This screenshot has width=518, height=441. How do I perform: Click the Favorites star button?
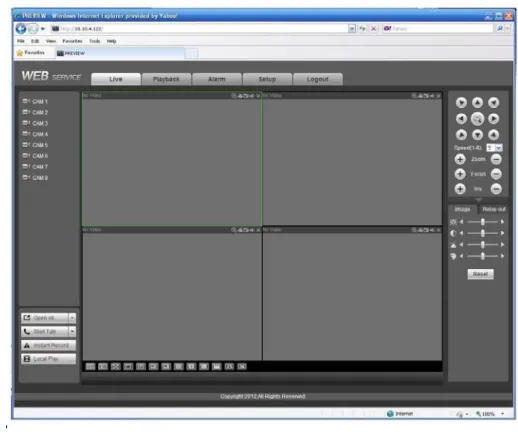(x=30, y=53)
